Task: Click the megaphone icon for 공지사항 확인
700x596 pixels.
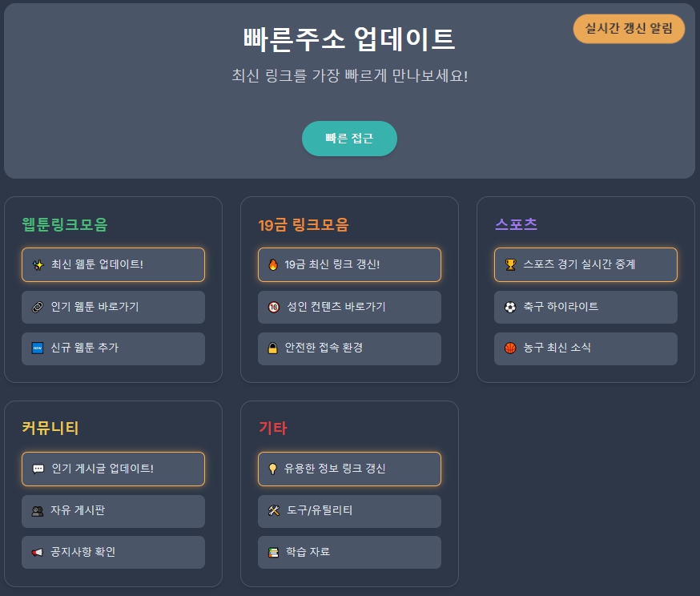Action: [x=38, y=552]
